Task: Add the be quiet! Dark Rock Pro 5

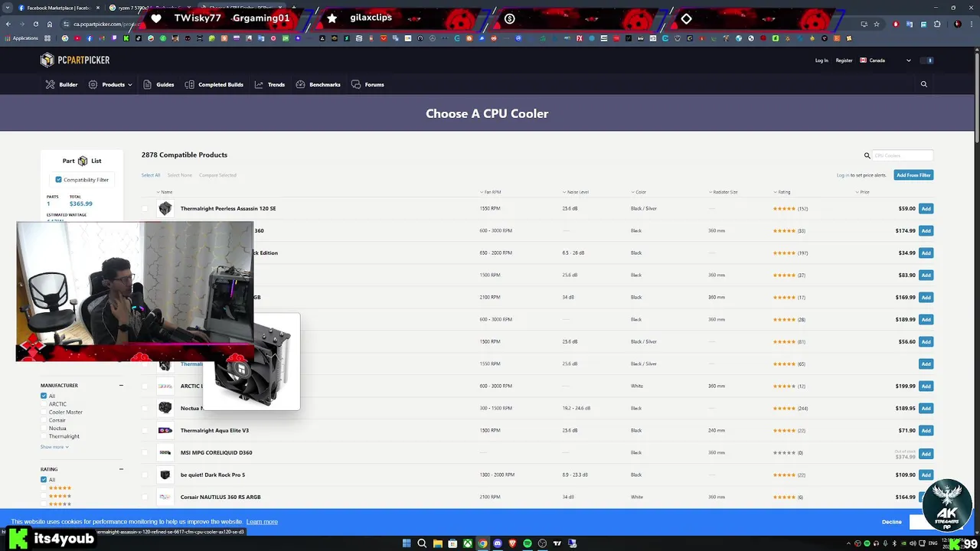Action: point(926,475)
